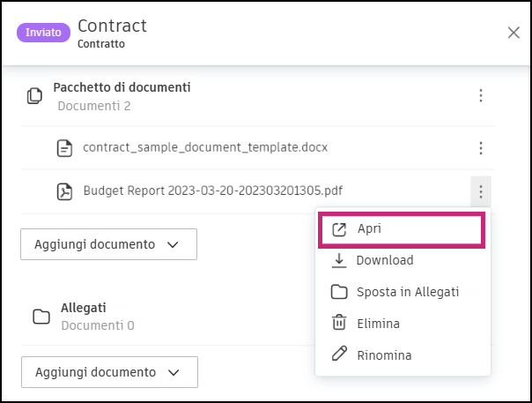Click the docx file document icon

coord(63,148)
